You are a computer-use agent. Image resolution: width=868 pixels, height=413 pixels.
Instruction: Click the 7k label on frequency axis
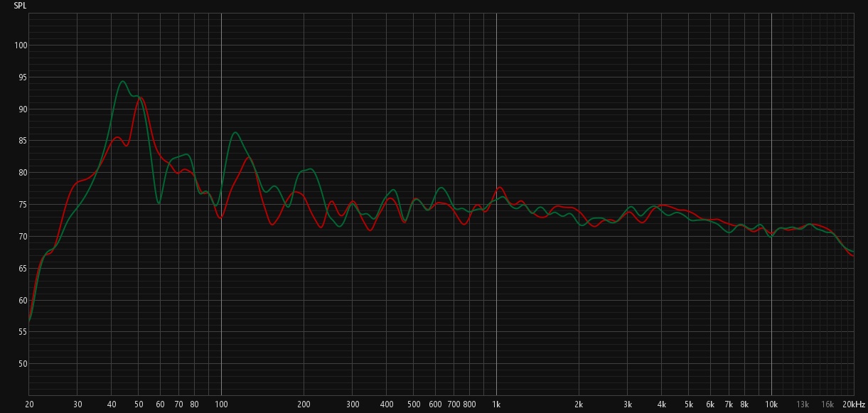click(x=729, y=404)
